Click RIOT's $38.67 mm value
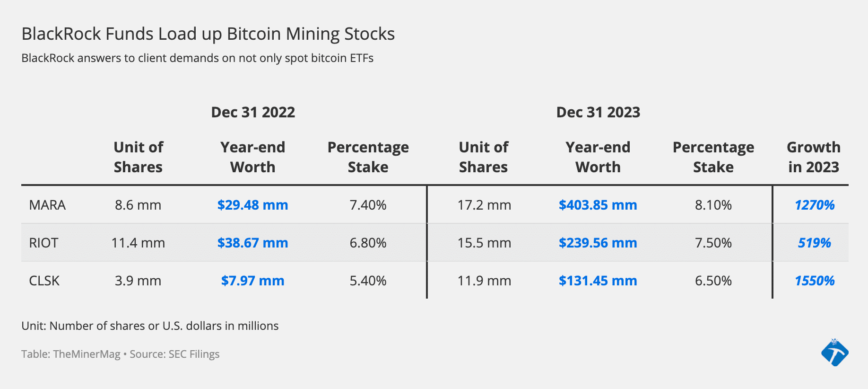 point(252,243)
